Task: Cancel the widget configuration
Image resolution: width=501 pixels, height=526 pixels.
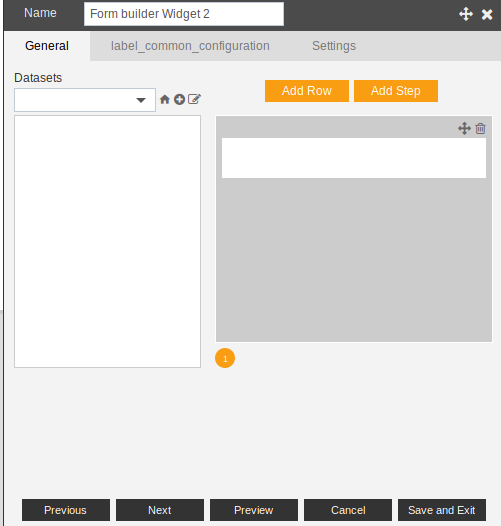Action: 348,510
